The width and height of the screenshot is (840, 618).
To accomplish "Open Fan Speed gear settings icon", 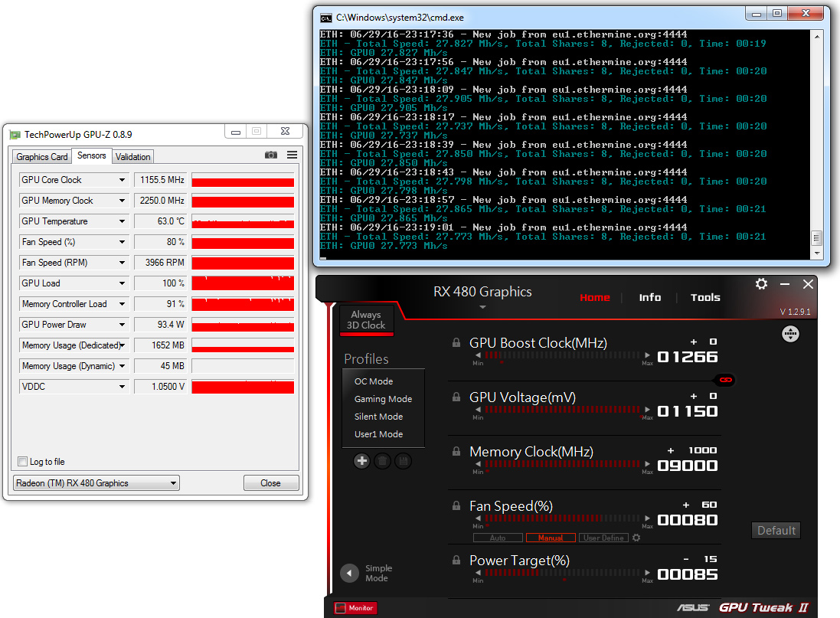I will (x=636, y=538).
